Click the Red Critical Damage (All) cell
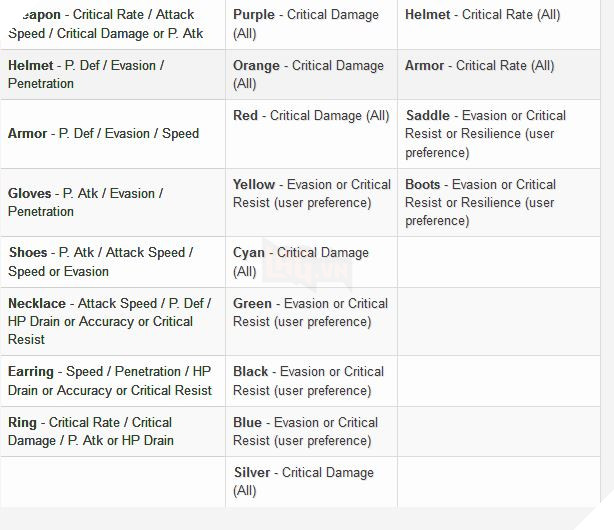 point(311,115)
